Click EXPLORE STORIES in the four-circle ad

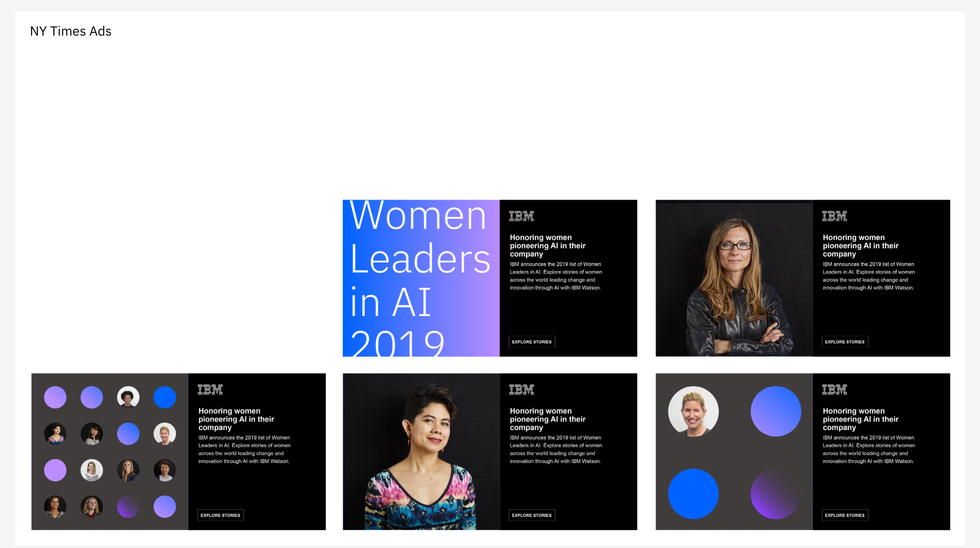click(x=845, y=515)
